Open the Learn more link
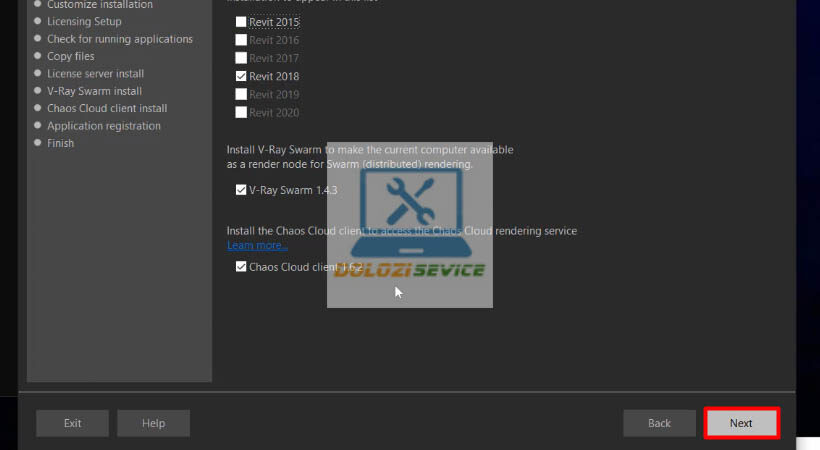The height and width of the screenshot is (450, 820). [x=257, y=245]
